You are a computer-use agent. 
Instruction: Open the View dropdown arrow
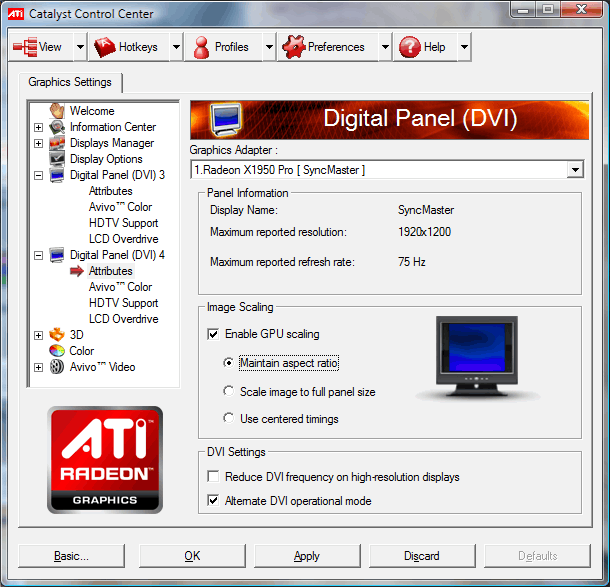coord(80,47)
